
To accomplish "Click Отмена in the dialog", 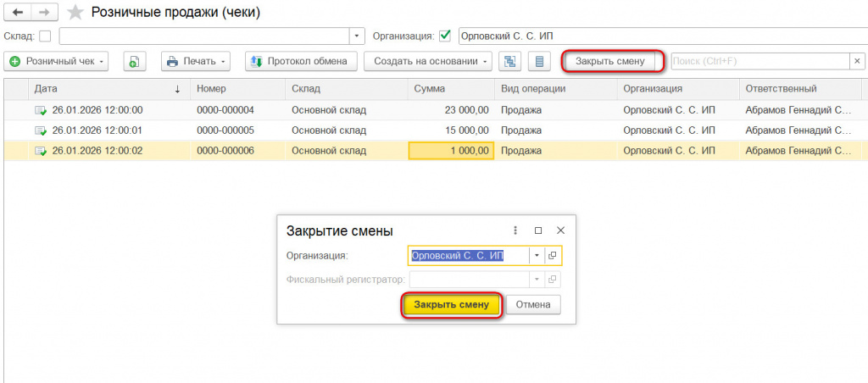I will tap(533, 305).
